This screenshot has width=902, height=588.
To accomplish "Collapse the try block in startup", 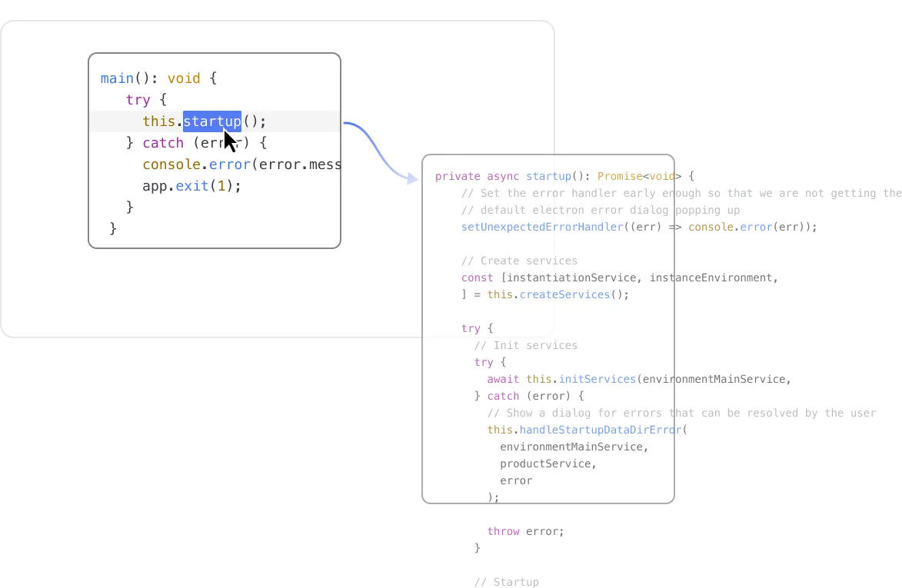I will (471, 328).
